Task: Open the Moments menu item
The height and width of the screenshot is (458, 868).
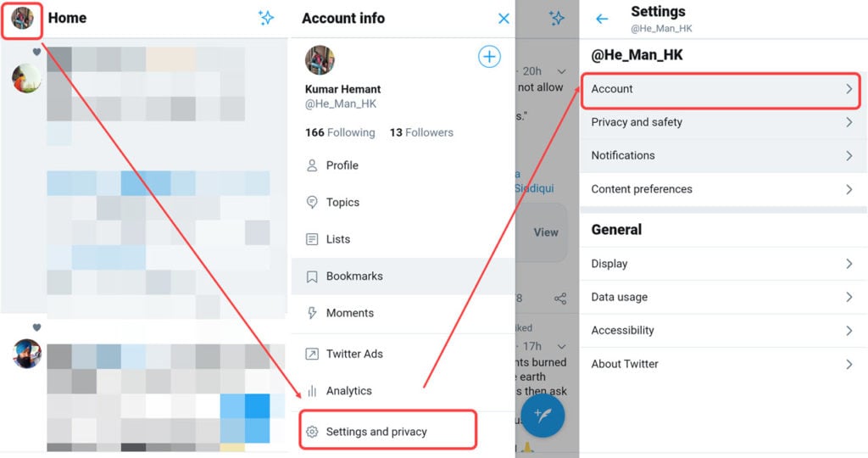Action: (403, 313)
